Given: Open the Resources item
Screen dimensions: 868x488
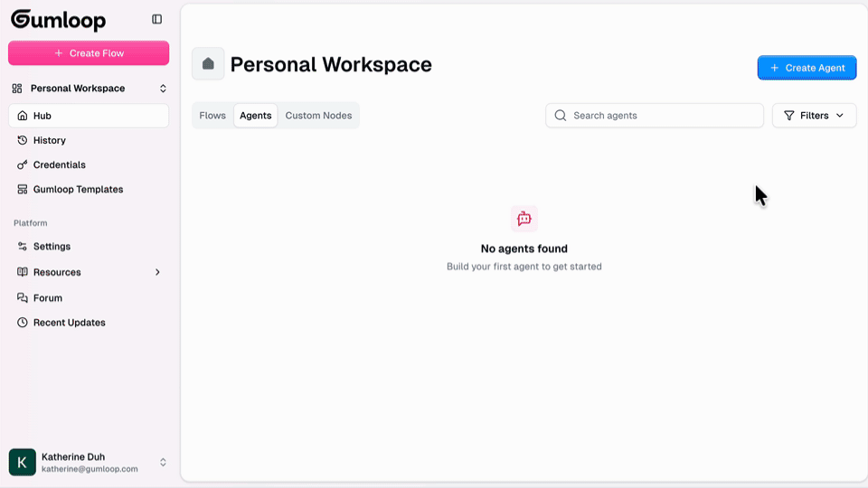Looking at the screenshot, I should [x=89, y=272].
